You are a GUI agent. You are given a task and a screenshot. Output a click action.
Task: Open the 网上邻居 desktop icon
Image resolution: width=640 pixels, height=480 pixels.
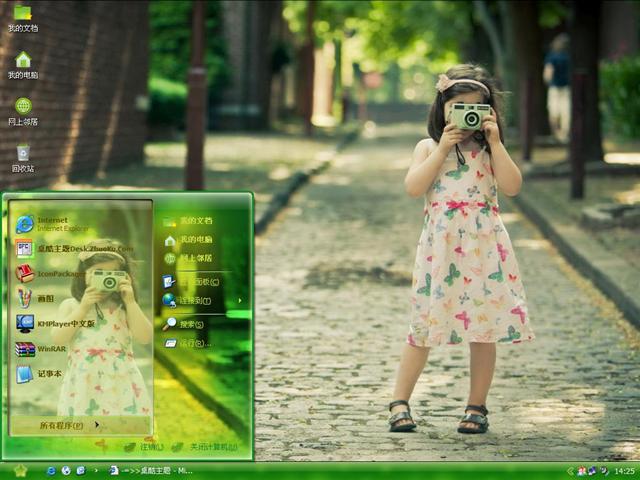click(23, 112)
